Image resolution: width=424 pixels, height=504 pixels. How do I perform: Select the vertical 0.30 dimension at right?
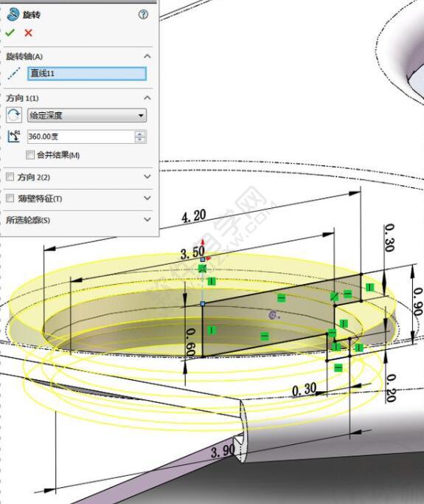[x=389, y=238]
